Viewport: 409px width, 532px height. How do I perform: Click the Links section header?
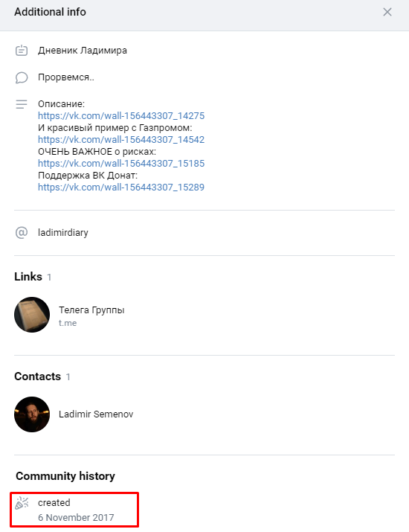click(28, 277)
